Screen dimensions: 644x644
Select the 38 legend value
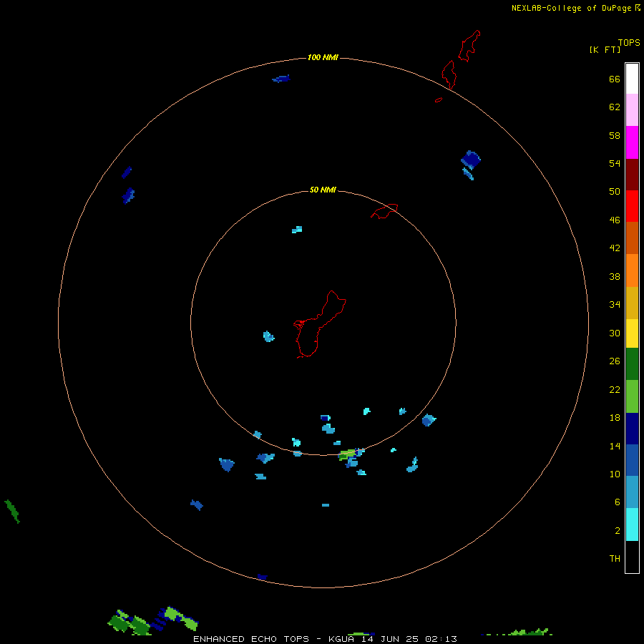(x=615, y=277)
